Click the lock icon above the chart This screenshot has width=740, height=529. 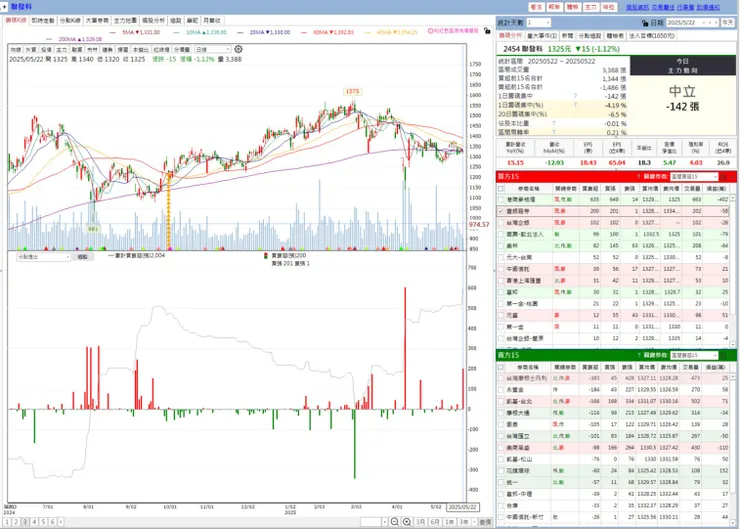[x=487, y=31]
